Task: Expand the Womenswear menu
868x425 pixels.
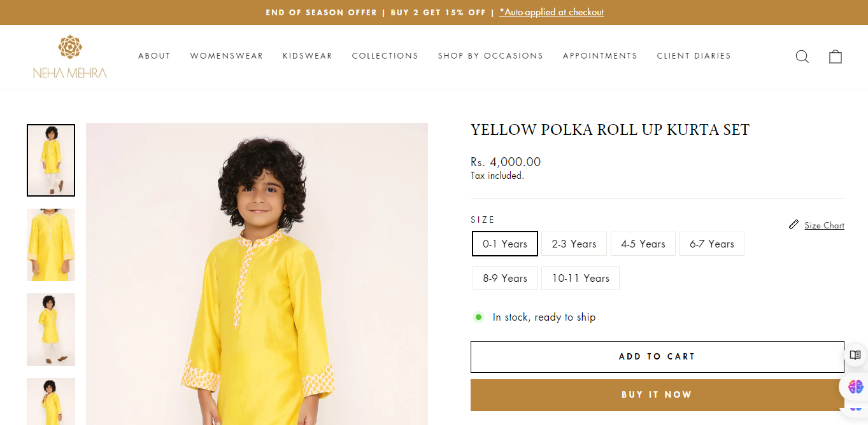Action: pos(227,56)
